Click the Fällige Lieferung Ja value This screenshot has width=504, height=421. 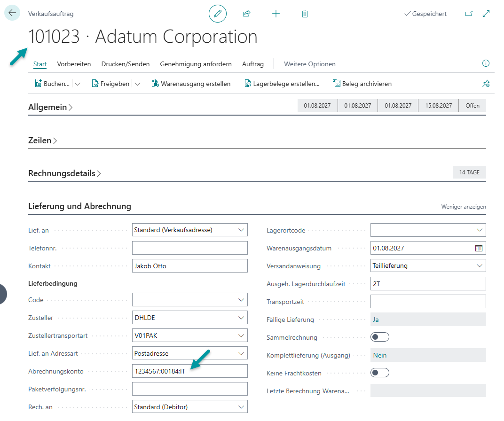tap(428, 319)
